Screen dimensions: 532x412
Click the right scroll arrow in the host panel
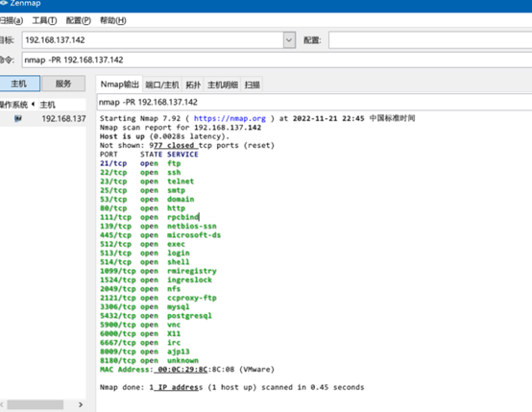tap(81, 404)
